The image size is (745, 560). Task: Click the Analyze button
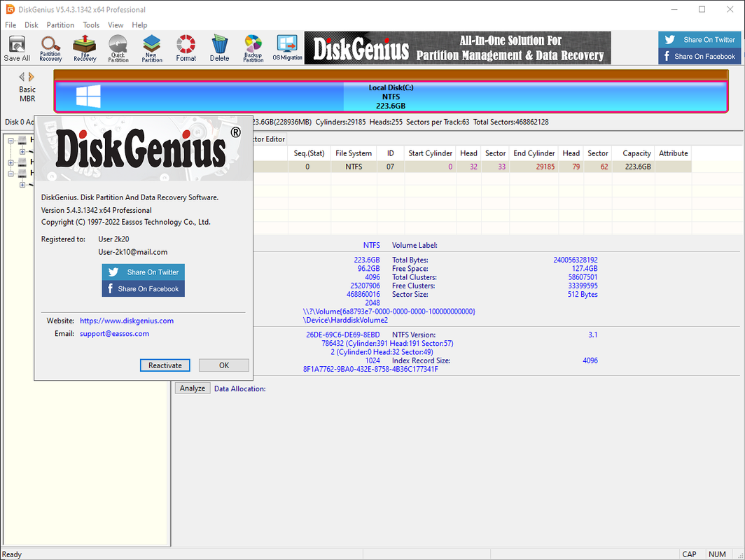pyautogui.click(x=193, y=388)
